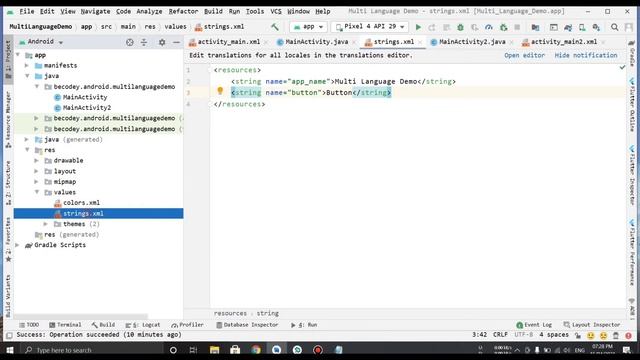Click Collapse All icon in Project panel
Screen dimensions: 640x360
pos(144,42)
